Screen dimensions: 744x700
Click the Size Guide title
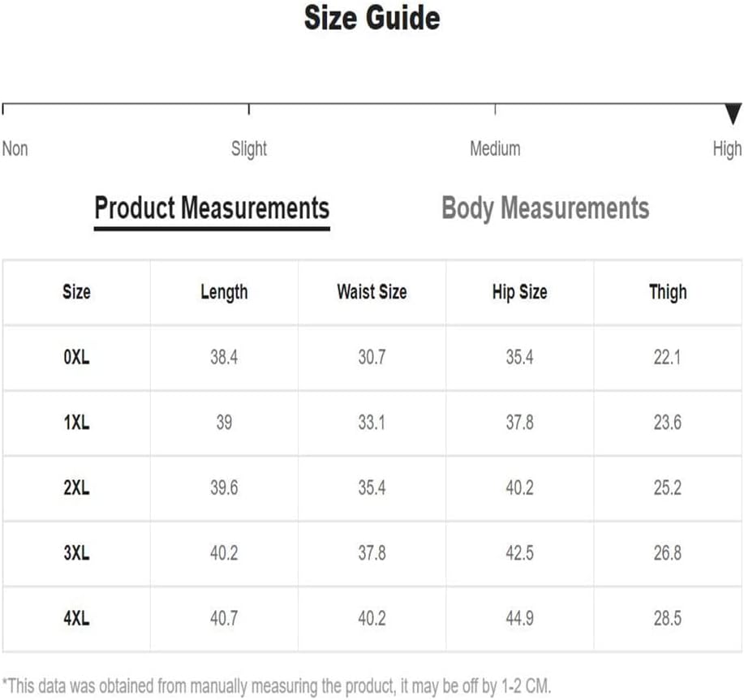pyautogui.click(x=372, y=18)
